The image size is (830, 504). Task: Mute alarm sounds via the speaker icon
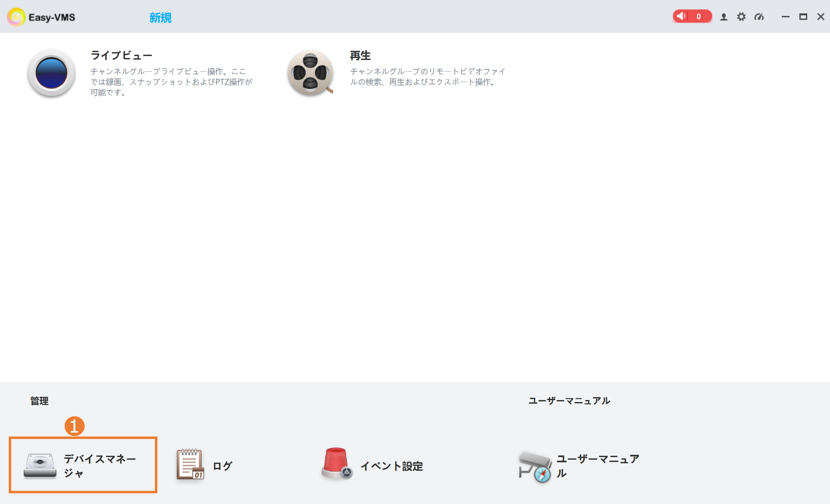coord(681,16)
